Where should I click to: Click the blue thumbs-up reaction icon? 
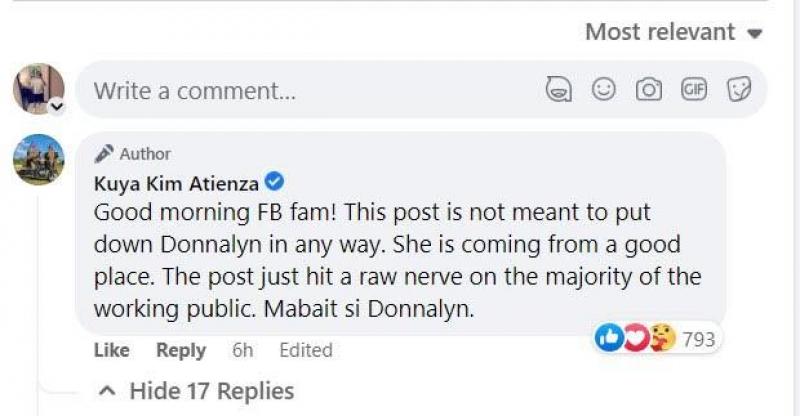click(607, 339)
